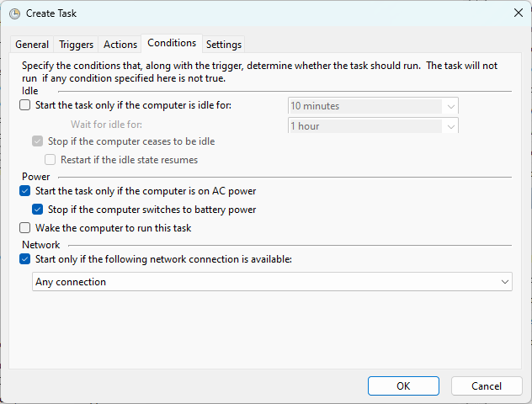Go to the Actions tab

point(120,45)
